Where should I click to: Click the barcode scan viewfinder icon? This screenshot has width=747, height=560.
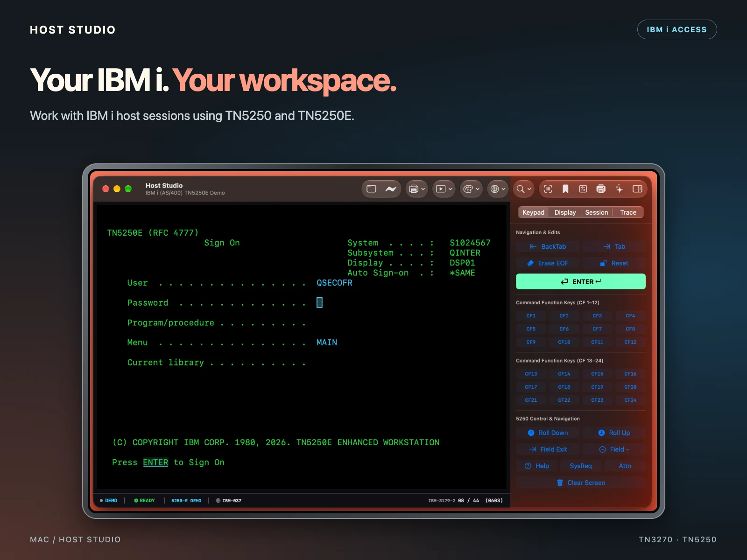(x=548, y=189)
